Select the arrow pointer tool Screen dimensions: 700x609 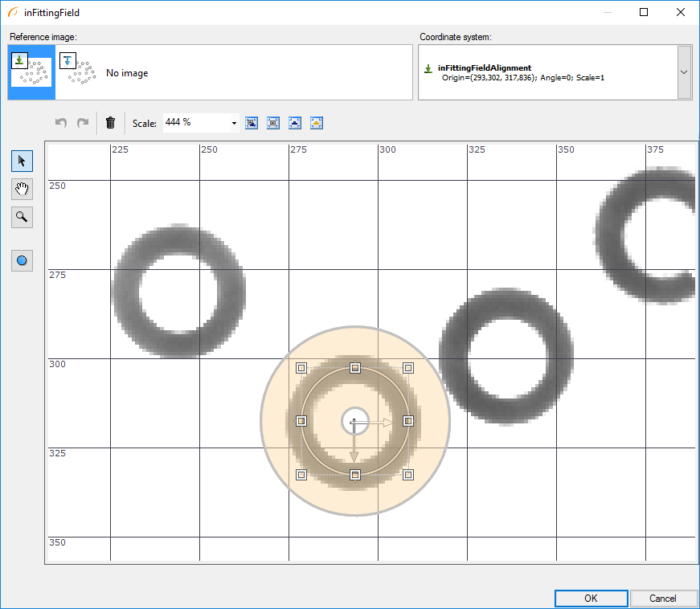click(22, 161)
